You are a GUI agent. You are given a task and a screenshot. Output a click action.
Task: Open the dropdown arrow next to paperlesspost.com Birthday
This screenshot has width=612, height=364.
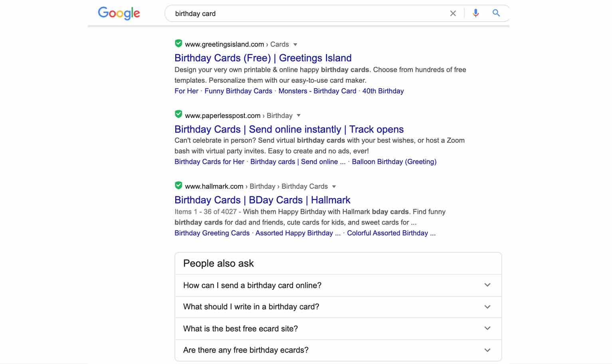coord(299,116)
